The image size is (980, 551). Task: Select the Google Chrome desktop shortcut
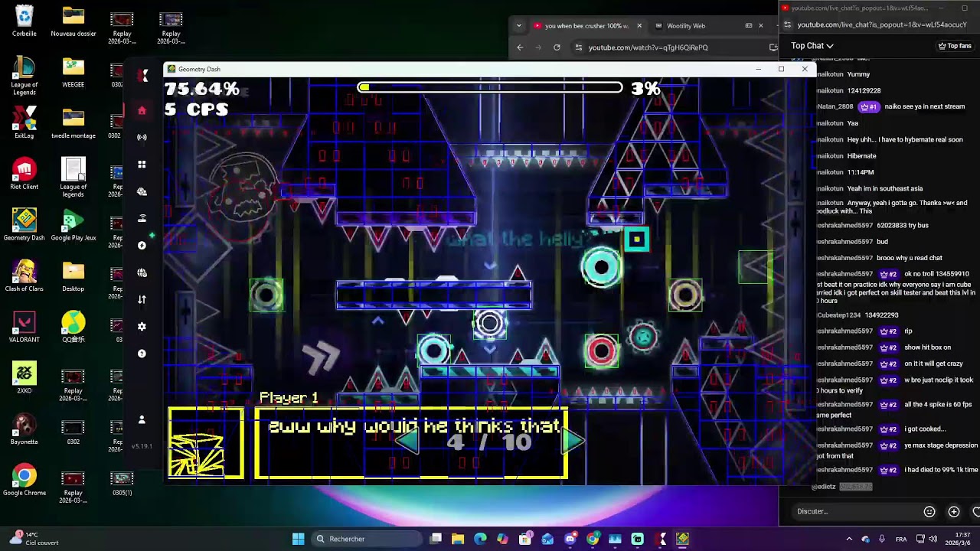click(x=24, y=480)
